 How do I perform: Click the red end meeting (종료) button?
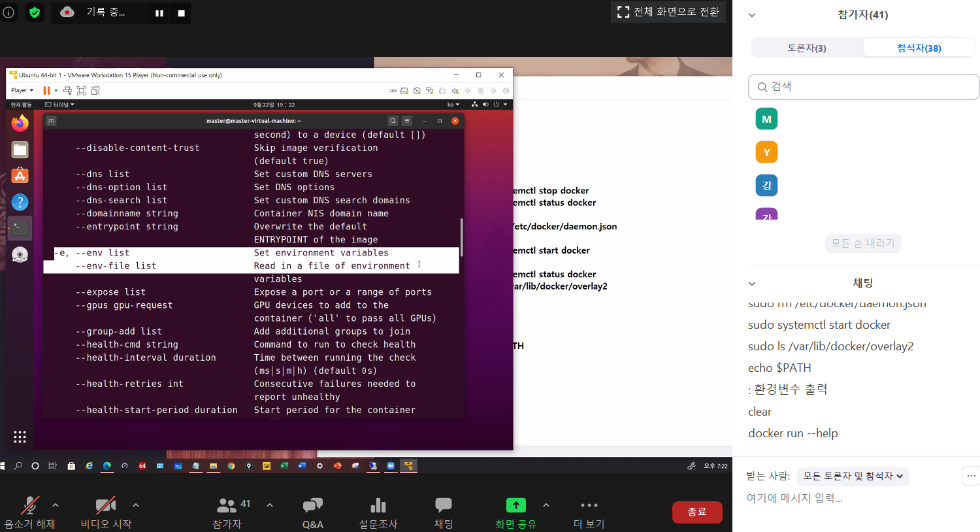tap(696, 512)
